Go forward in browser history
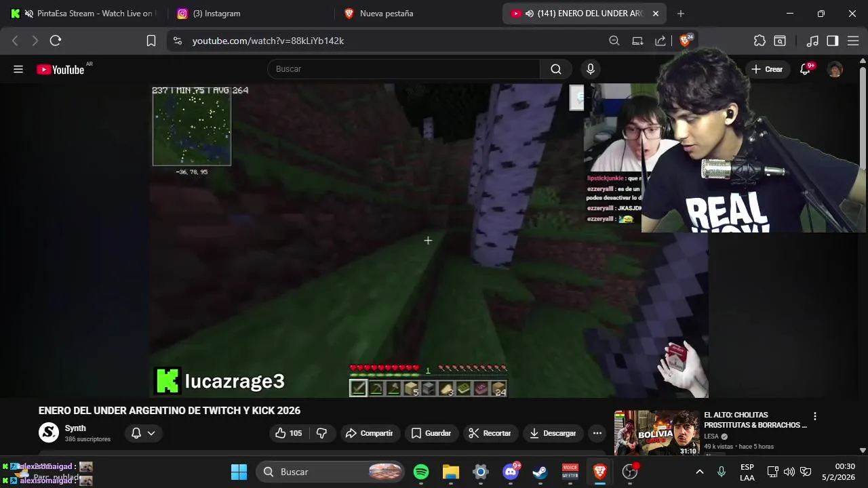Image resolution: width=868 pixels, height=488 pixels. (x=35, y=41)
